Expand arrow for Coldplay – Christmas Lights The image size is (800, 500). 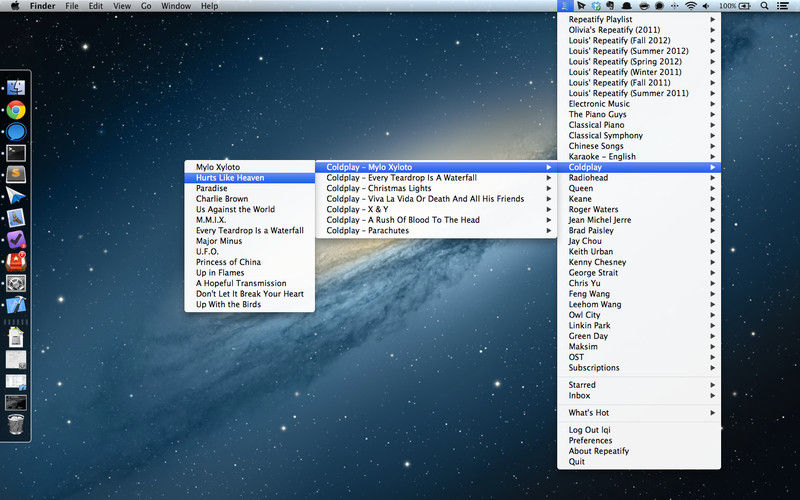[x=549, y=188]
